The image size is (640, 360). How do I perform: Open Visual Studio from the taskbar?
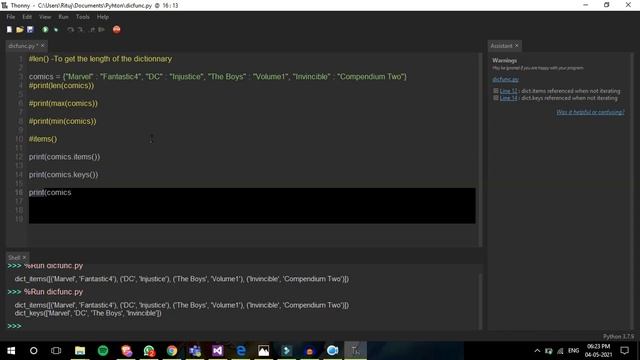pos(218,351)
